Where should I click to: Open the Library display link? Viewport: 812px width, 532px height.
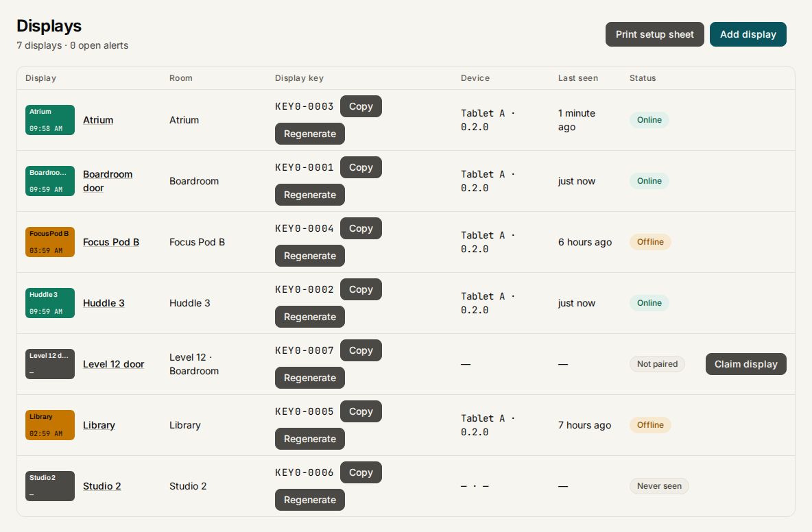[99, 425]
